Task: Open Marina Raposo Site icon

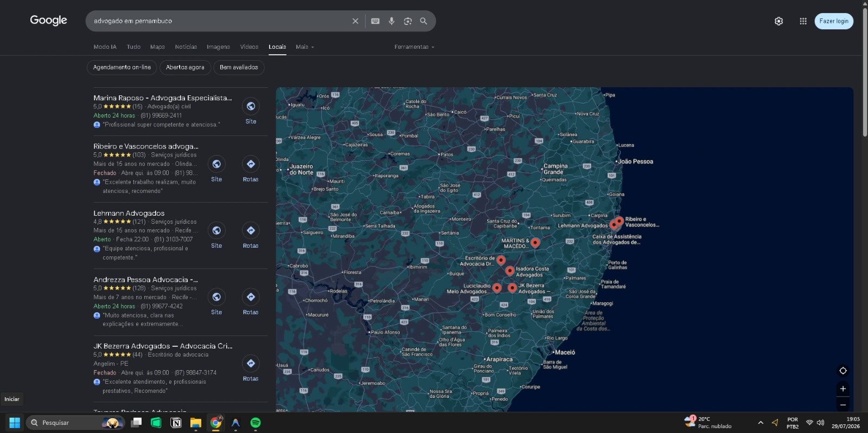Action: [x=251, y=106]
